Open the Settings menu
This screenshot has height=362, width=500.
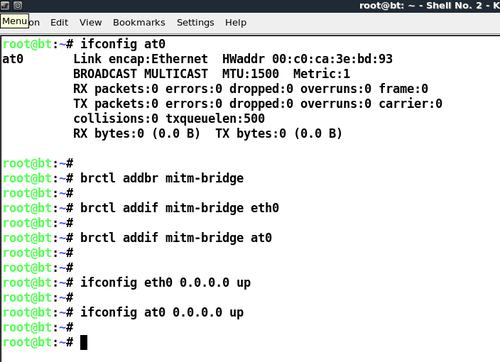[195, 23]
